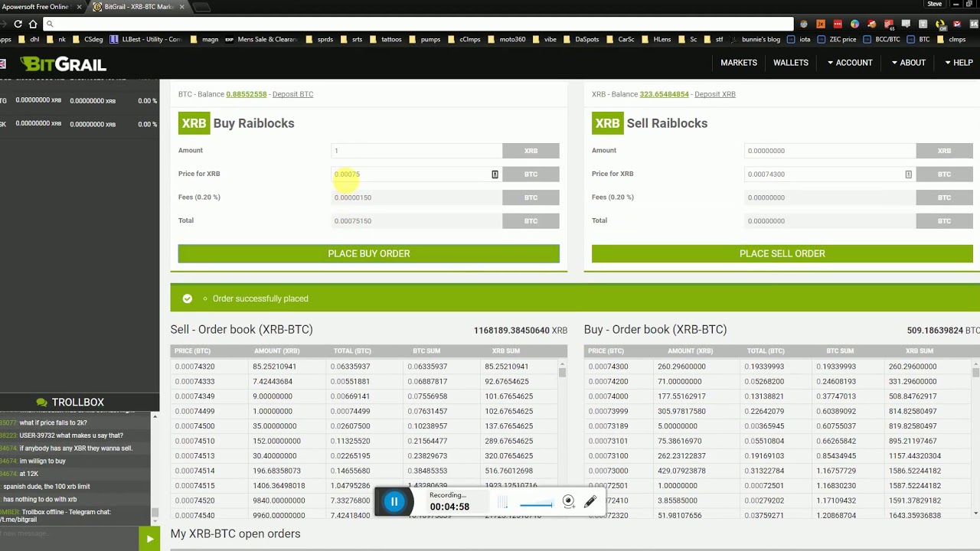Click the Sell book PRICE (BTC) column header
Image resolution: width=980 pixels, height=551 pixels.
click(192, 351)
